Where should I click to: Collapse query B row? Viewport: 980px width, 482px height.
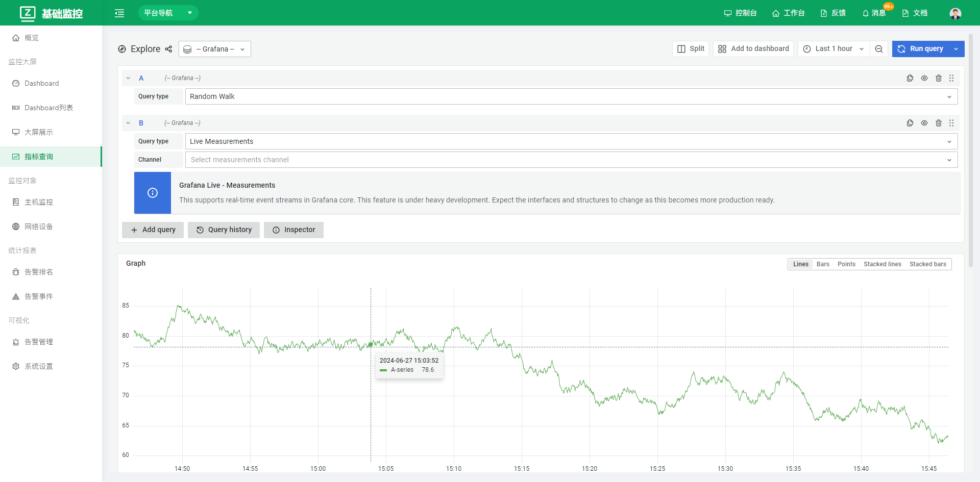128,123
